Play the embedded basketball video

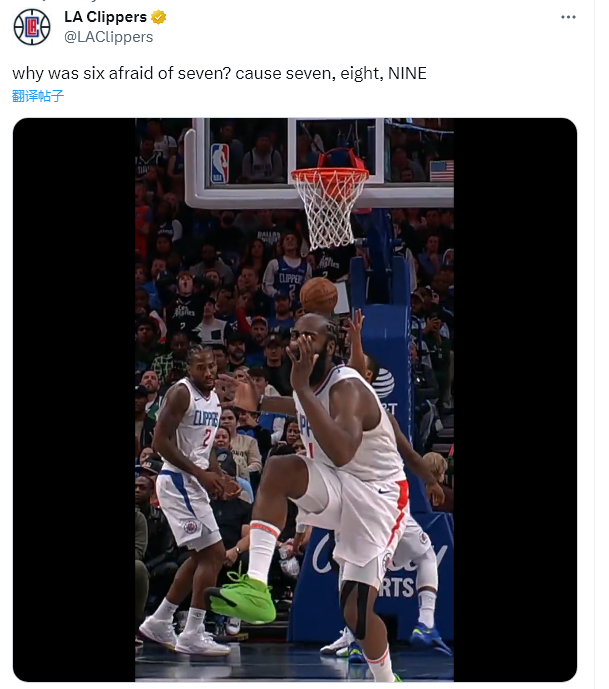point(294,399)
